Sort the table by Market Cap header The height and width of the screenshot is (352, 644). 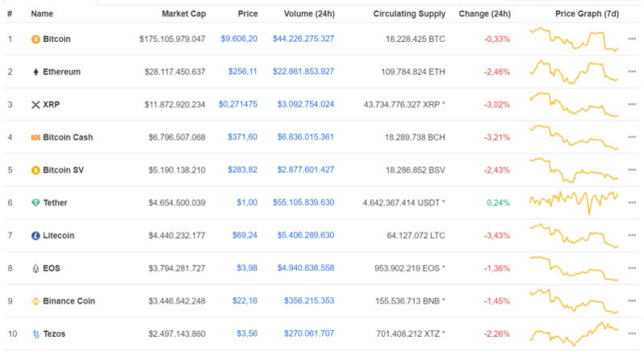click(x=183, y=14)
